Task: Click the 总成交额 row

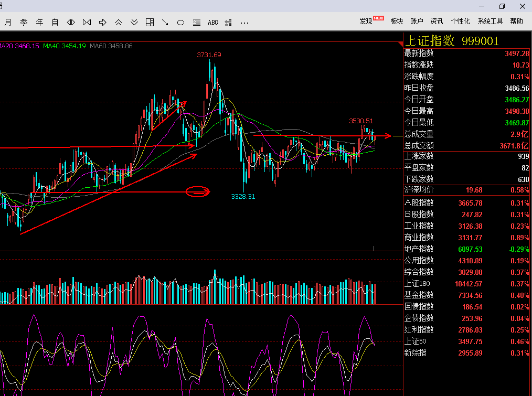Action: point(466,146)
